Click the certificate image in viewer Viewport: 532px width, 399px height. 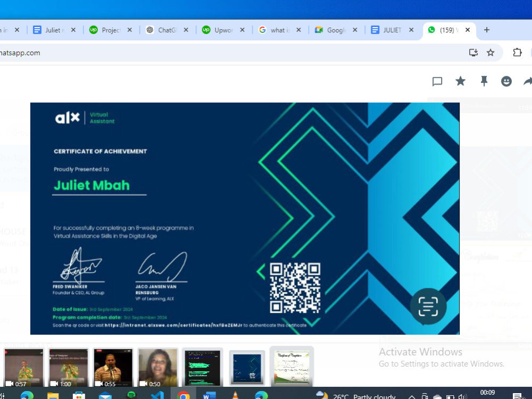tap(245, 219)
